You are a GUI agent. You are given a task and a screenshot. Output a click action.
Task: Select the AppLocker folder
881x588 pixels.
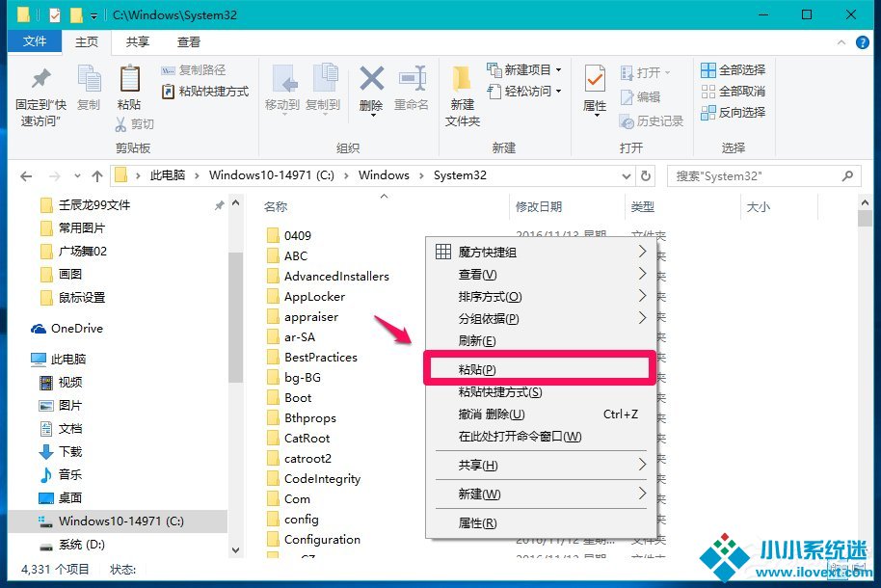307,297
